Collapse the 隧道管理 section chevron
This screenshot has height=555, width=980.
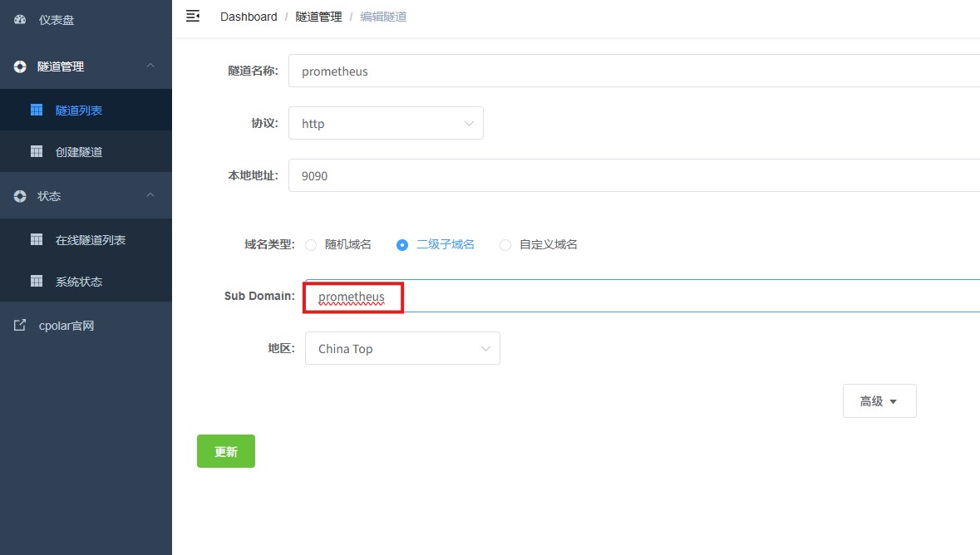click(150, 65)
